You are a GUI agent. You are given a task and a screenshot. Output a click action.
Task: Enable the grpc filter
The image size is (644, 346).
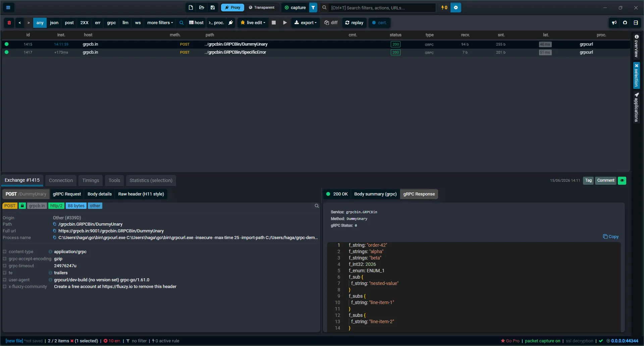tap(111, 22)
